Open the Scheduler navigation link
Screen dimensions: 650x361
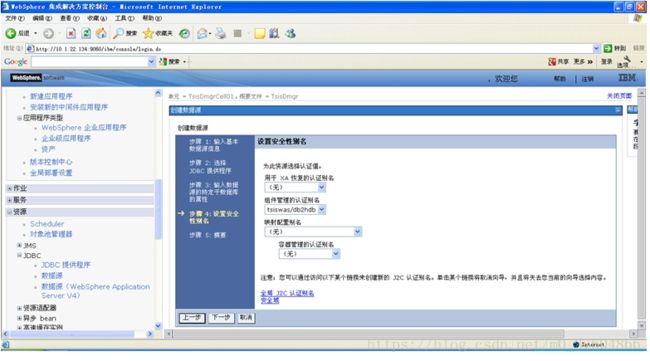click(47, 224)
